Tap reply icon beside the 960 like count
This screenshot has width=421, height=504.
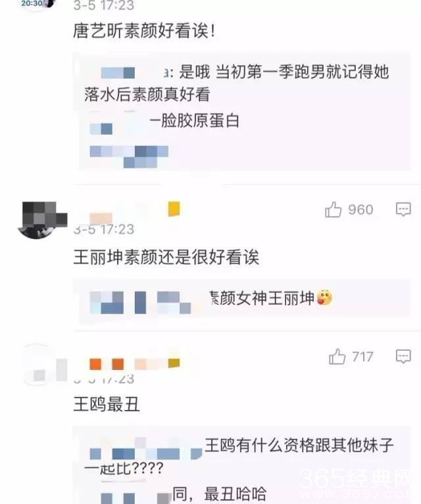[403, 210]
